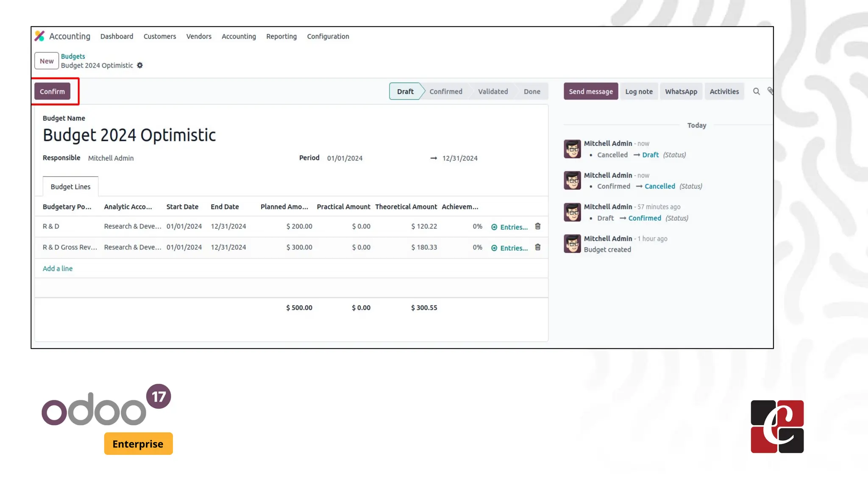This screenshot has height=488, width=868.
Task: Select the Done status stage
Action: (531, 91)
